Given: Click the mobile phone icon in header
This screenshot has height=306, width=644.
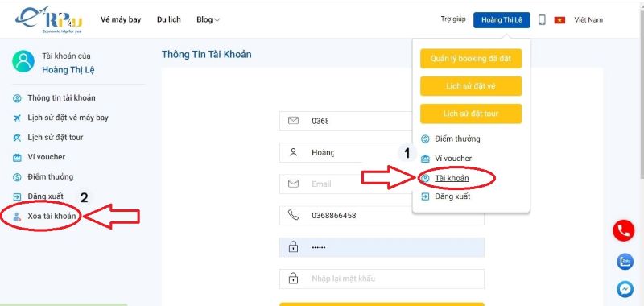Looking at the screenshot, I should click(x=542, y=19).
